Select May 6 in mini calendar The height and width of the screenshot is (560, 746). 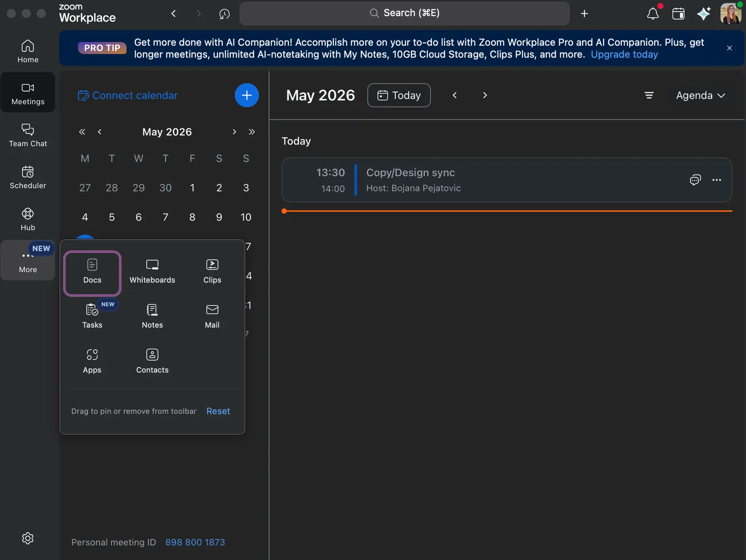138,217
